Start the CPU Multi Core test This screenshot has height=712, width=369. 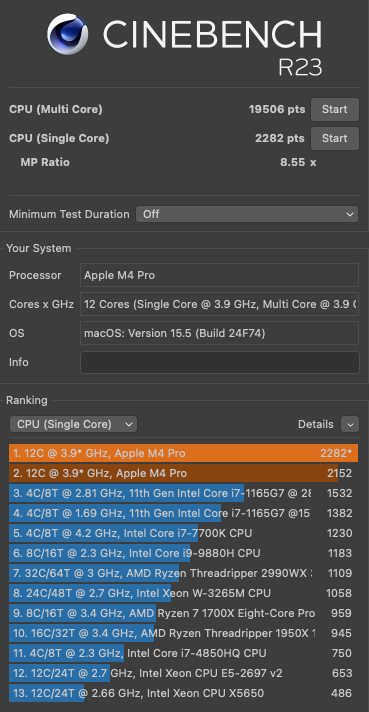point(335,109)
